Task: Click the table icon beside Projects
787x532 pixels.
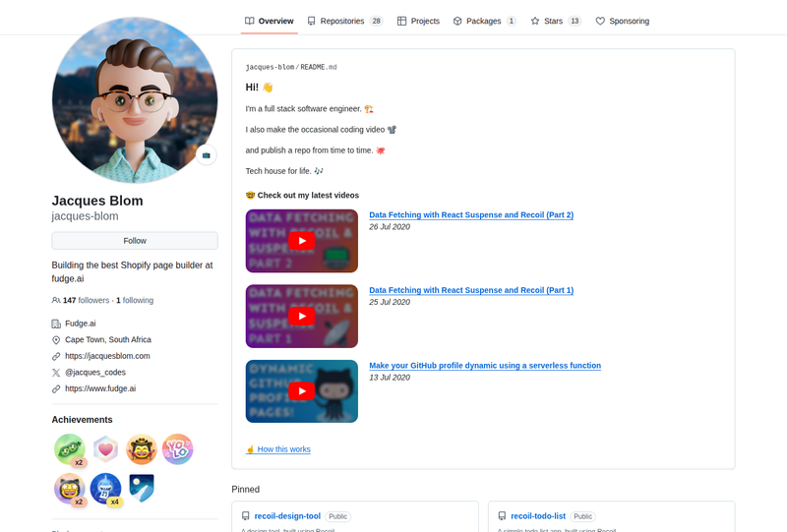Action: tap(401, 21)
